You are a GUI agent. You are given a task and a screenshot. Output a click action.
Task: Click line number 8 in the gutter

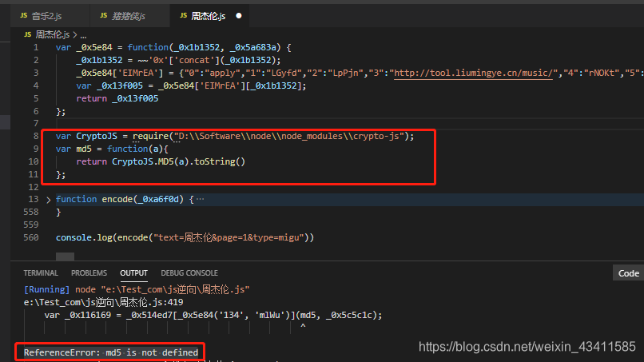pos(36,136)
